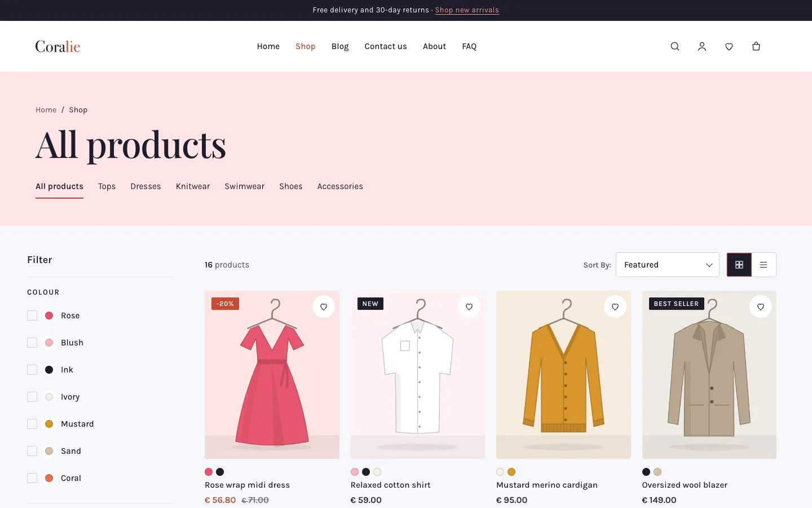Screen dimensions: 812x508
Task: Tick the Rose colour checkbox
Action: (x=32, y=316)
